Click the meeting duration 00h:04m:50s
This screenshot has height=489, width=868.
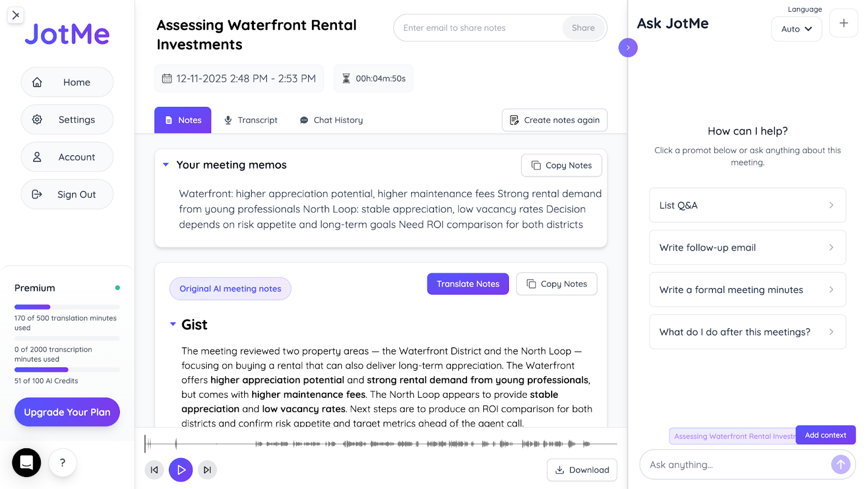[x=373, y=78]
